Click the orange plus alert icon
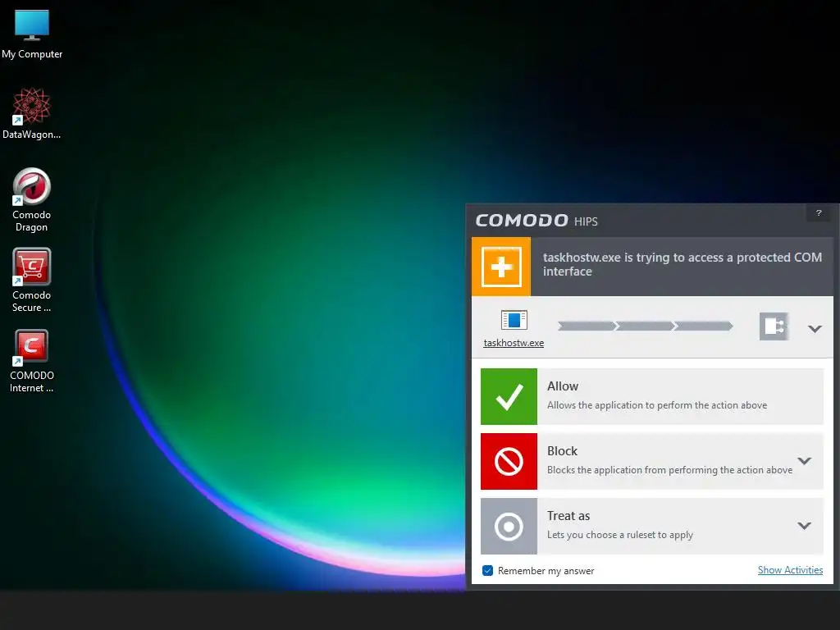 (501, 267)
